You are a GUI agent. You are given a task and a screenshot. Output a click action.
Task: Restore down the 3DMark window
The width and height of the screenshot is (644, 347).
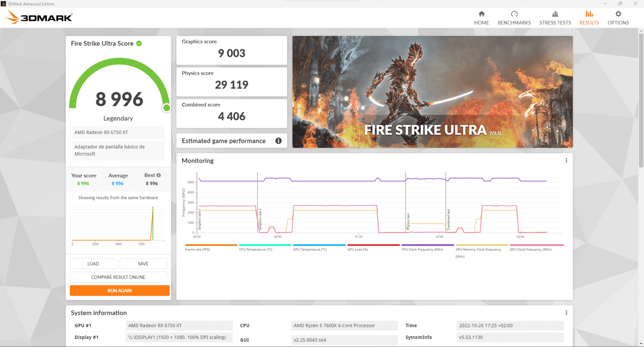tap(620, 4)
